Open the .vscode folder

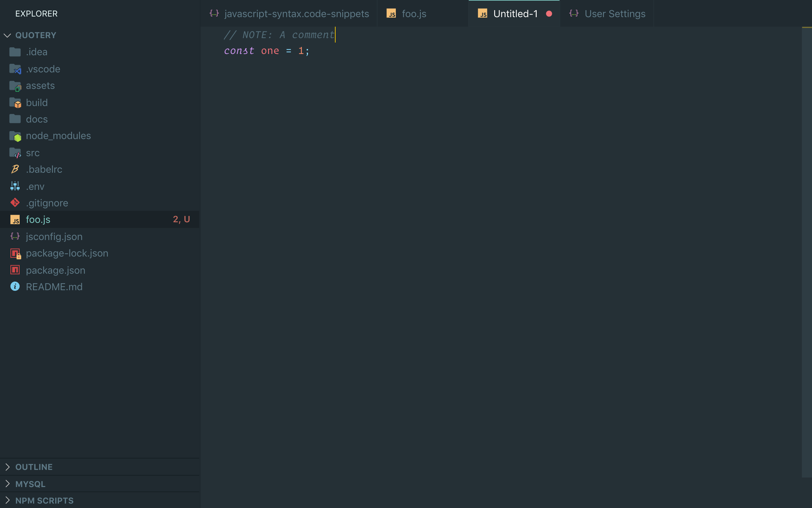coord(100,69)
